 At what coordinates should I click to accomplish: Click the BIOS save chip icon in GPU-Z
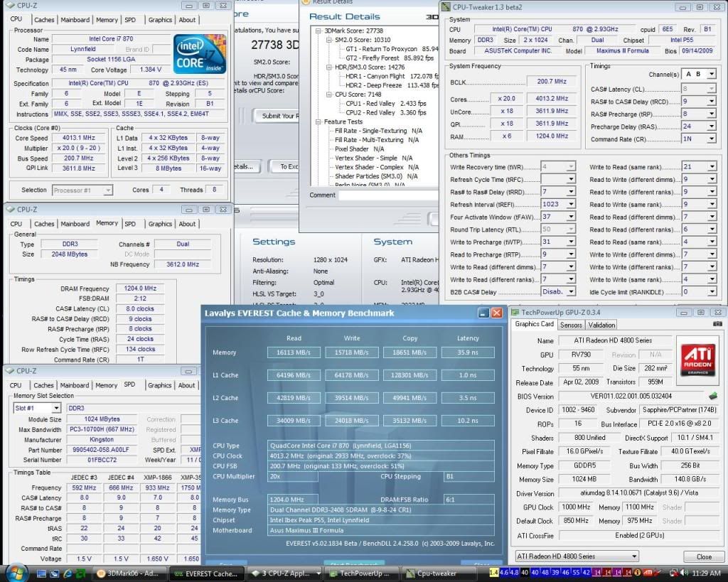pyautogui.click(x=713, y=397)
